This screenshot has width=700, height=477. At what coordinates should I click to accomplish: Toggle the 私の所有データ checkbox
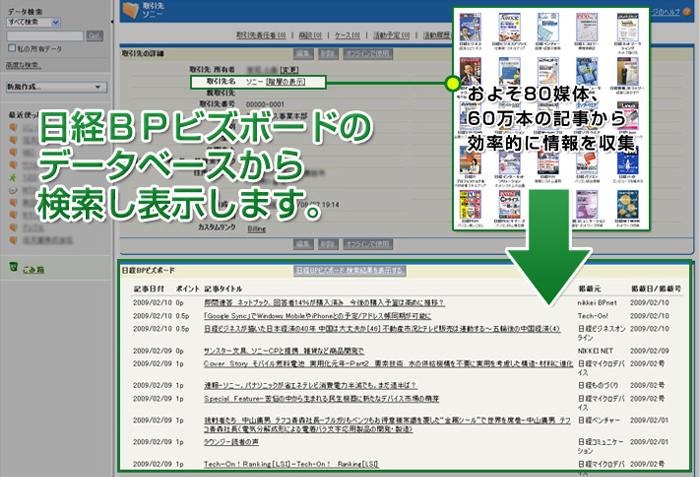click(x=12, y=47)
